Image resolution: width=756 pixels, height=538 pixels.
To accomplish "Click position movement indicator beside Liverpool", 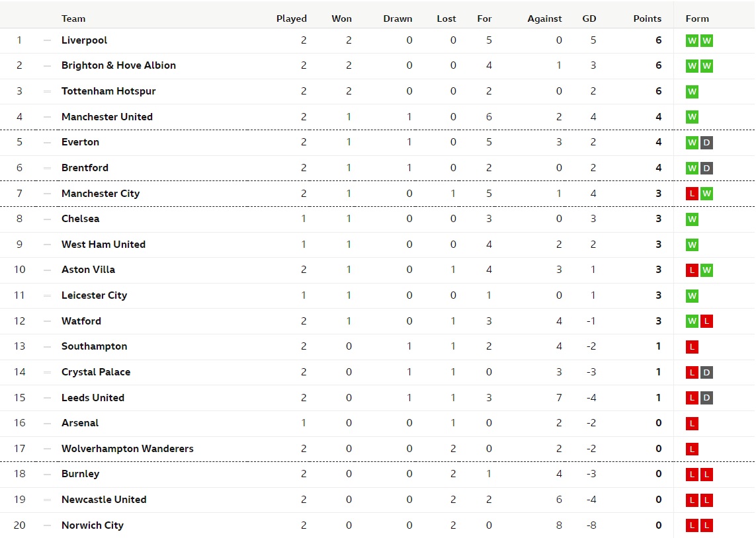I will pyautogui.click(x=47, y=40).
